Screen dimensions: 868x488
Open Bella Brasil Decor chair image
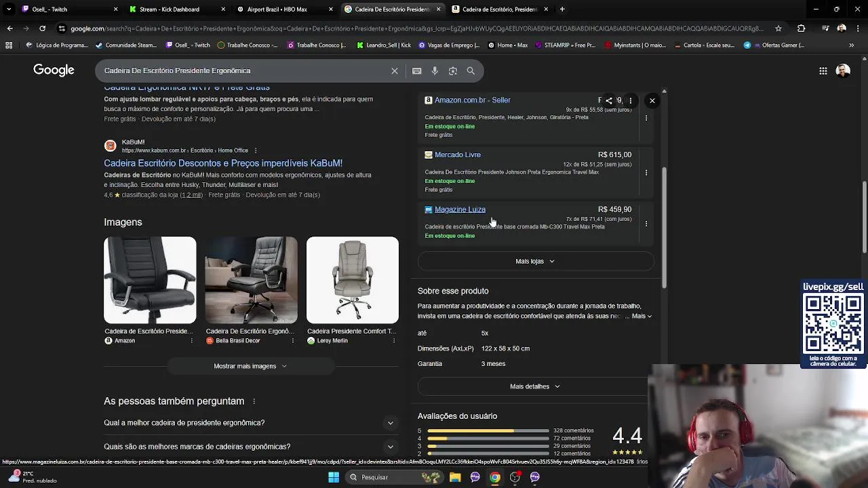point(251,280)
